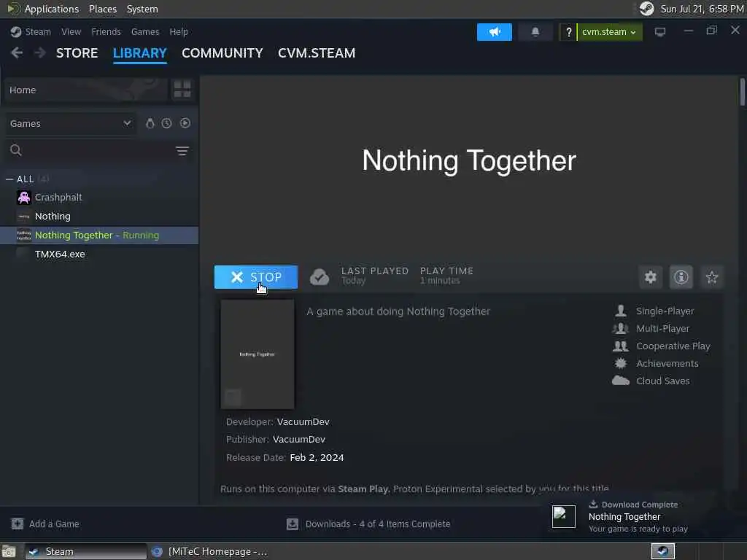This screenshot has width=747, height=560.
Task: Click the Steam logo in the menu bar
Action: coord(16,32)
